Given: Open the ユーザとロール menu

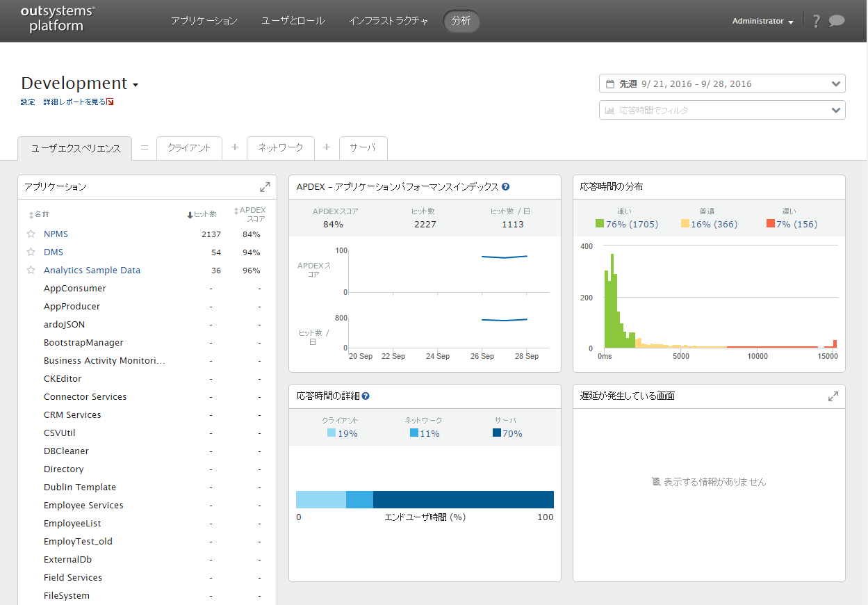Looking at the screenshot, I should [x=293, y=21].
